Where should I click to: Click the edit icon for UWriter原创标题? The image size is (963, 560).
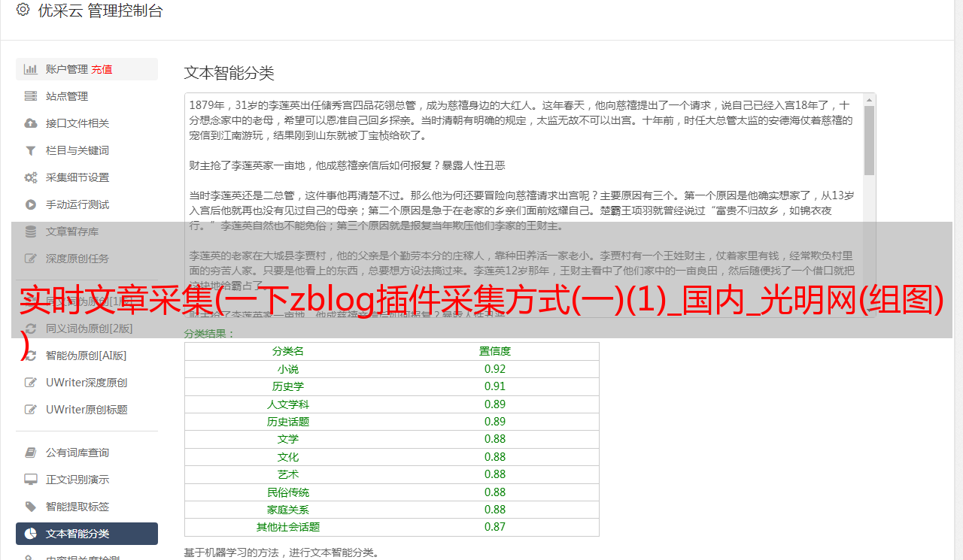coord(30,410)
